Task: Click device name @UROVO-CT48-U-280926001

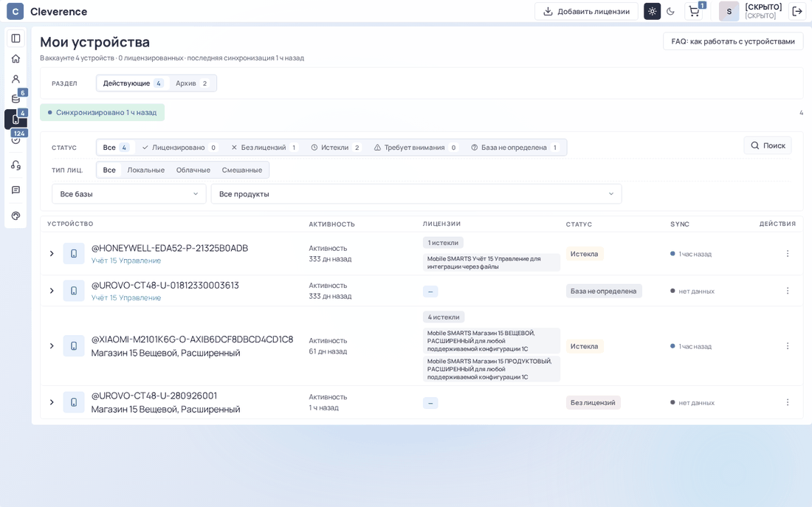Action: (x=154, y=396)
